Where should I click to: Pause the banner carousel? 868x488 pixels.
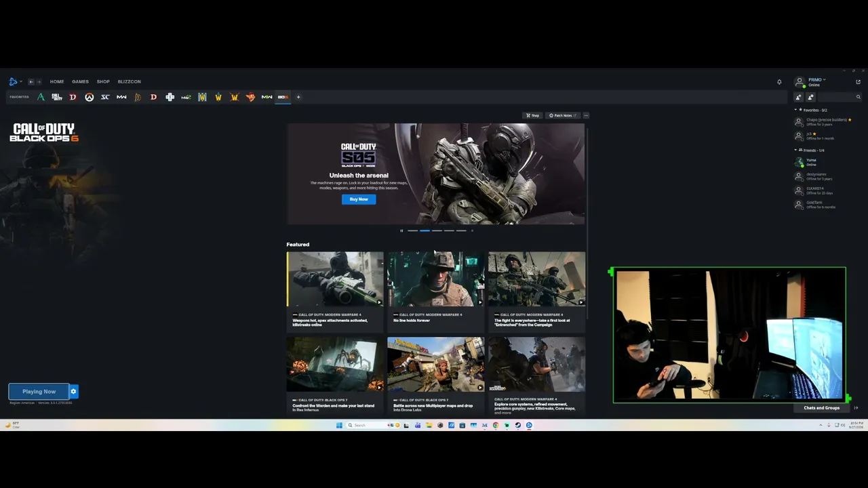(401, 231)
